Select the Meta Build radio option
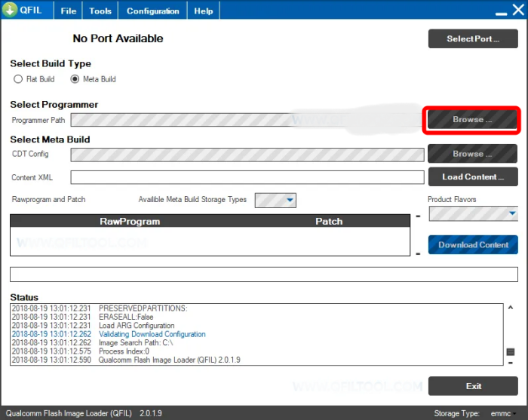The height and width of the screenshot is (420, 528). tap(94, 79)
